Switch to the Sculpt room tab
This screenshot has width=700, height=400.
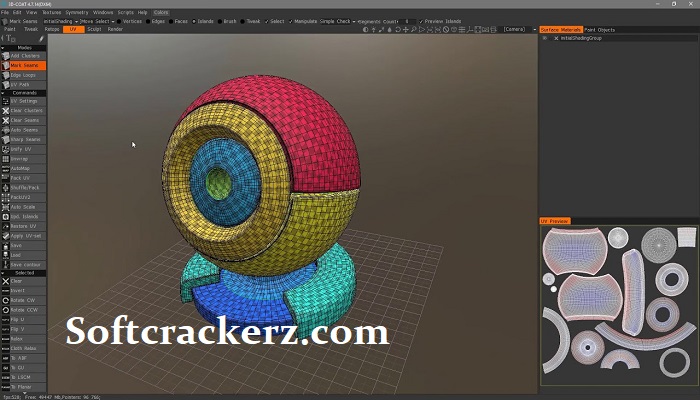pyautogui.click(x=94, y=29)
